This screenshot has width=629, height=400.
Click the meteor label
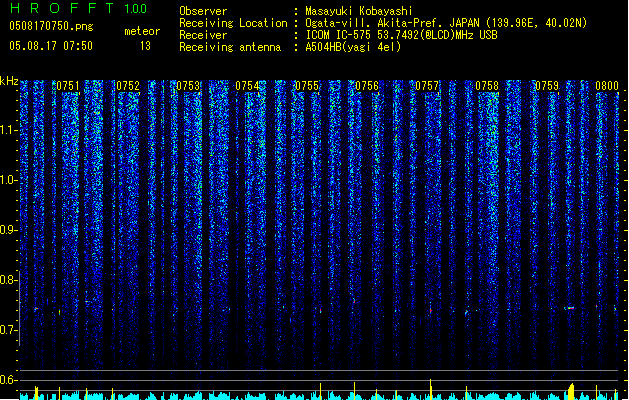(x=142, y=31)
